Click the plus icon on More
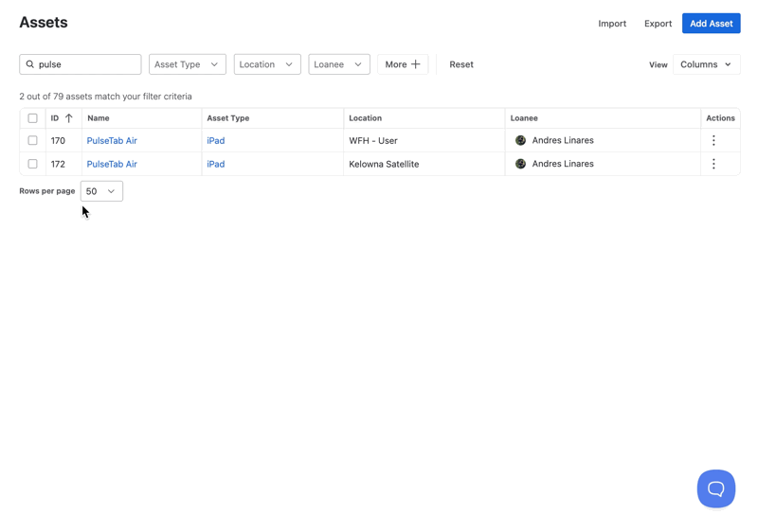Image resolution: width=758 pixels, height=532 pixels. click(415, 64)
